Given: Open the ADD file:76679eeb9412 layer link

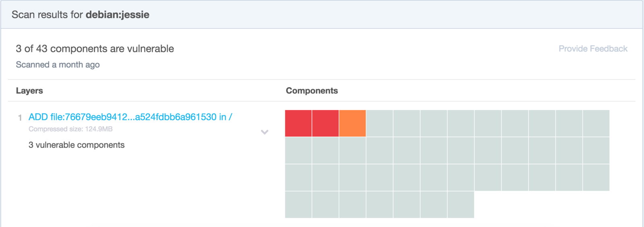Looking at the screenshot, I should pos(130,117).
